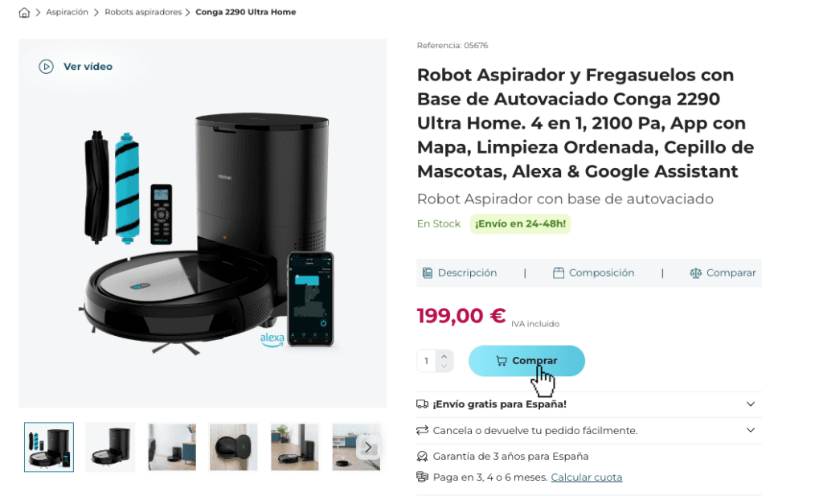The image size is (823, 504).
Task: Click the Comprar button
Action: coord(526,361)
